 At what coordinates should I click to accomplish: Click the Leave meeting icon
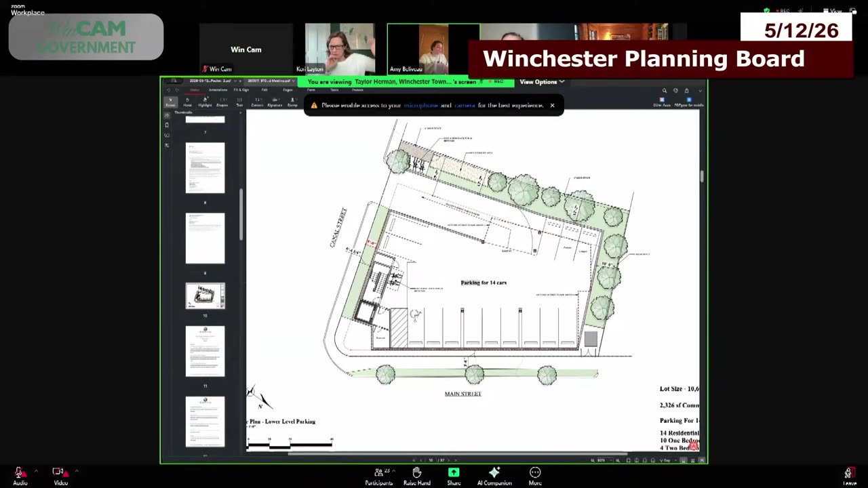coord(848,472)
